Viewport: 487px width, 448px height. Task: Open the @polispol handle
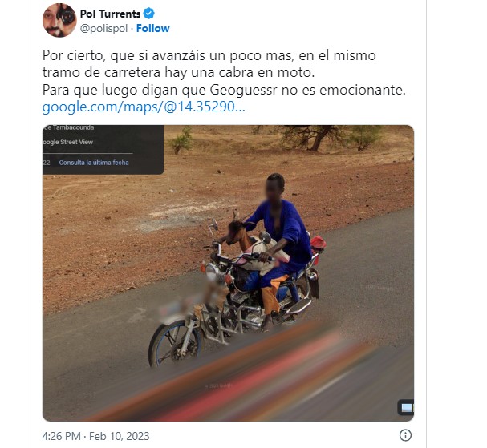pyautogui.click(x=103, y=29)
